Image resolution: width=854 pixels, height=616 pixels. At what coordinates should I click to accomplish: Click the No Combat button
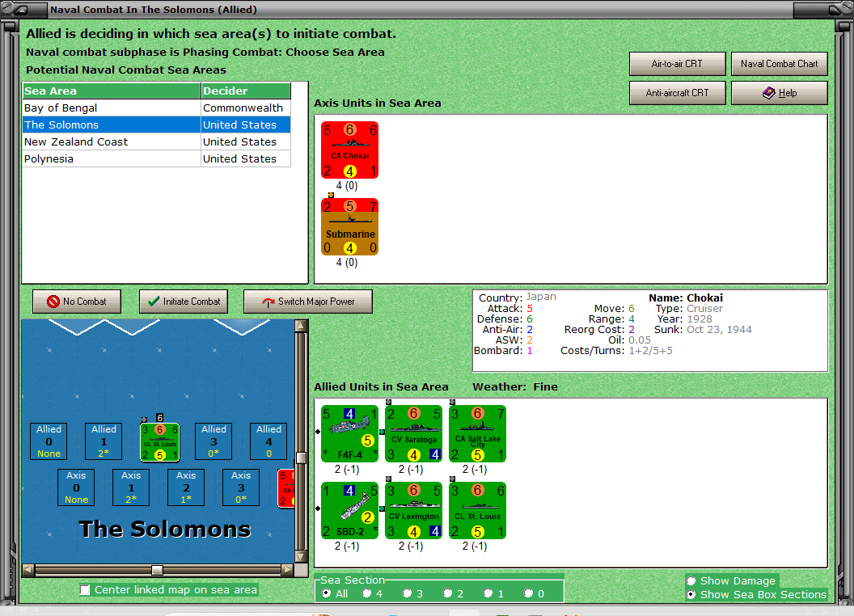[77, 302]
